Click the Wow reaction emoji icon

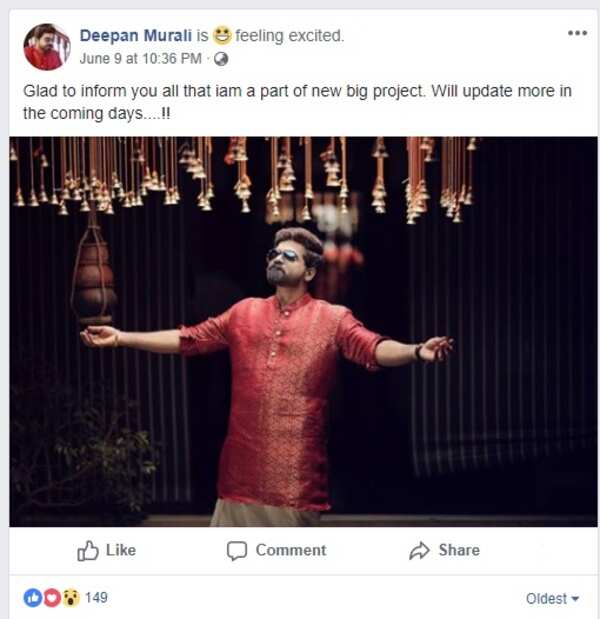70,598
